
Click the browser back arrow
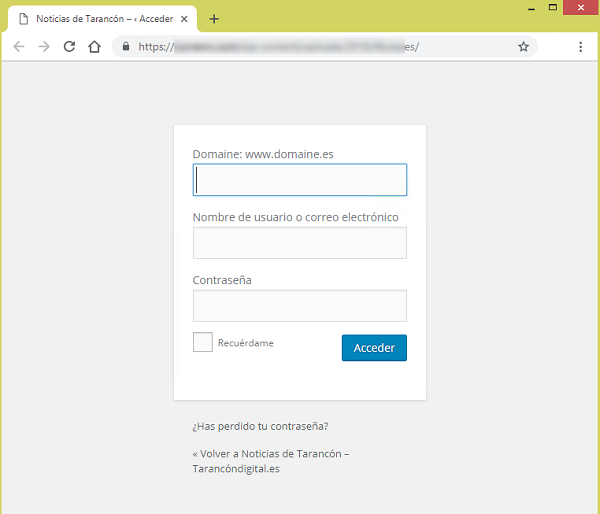pos(19,46)
